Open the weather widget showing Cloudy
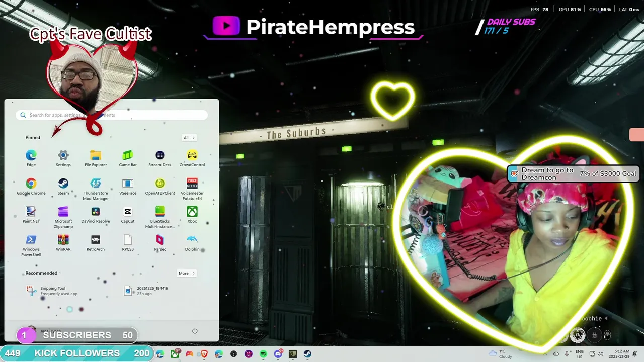 [501, 354]
